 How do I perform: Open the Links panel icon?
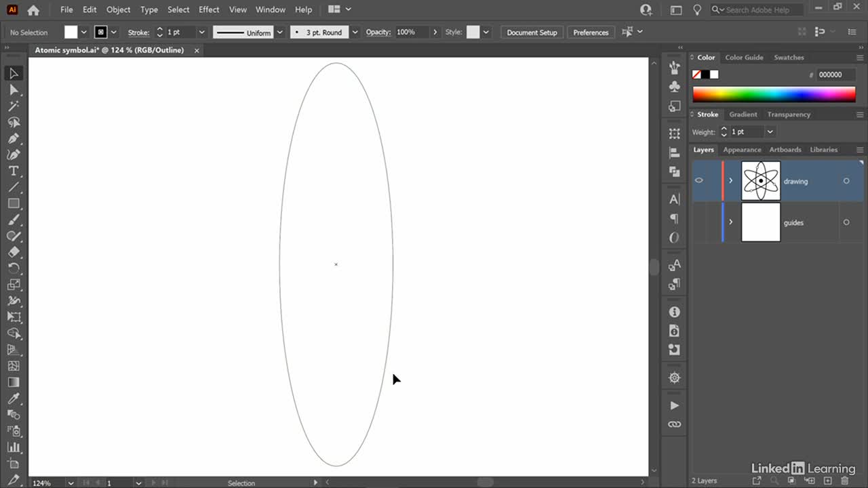tap(674, 424)
